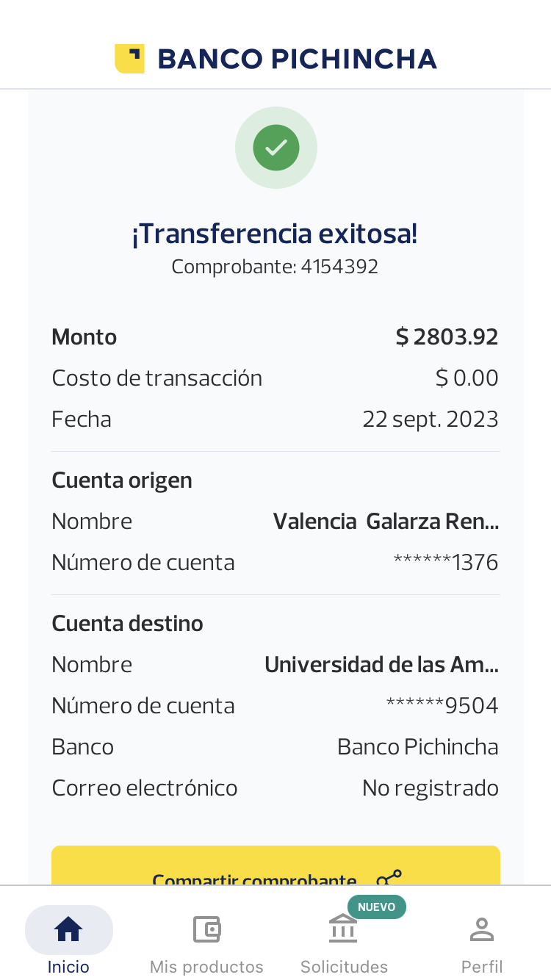Tap the Monto amount $ 2803.92
The height and width of the screenshot is (980, 551).
point(447,337)
